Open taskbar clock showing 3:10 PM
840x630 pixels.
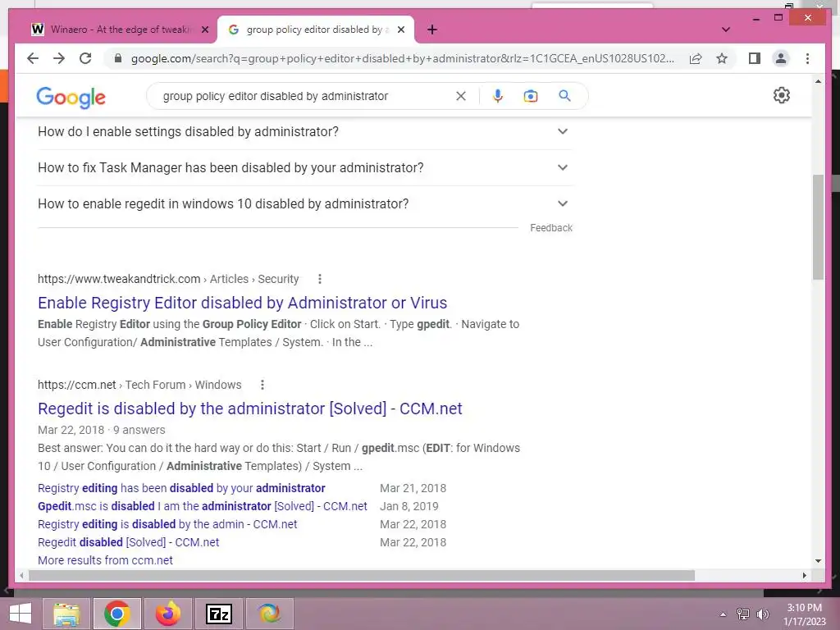[x=804, y=614]
